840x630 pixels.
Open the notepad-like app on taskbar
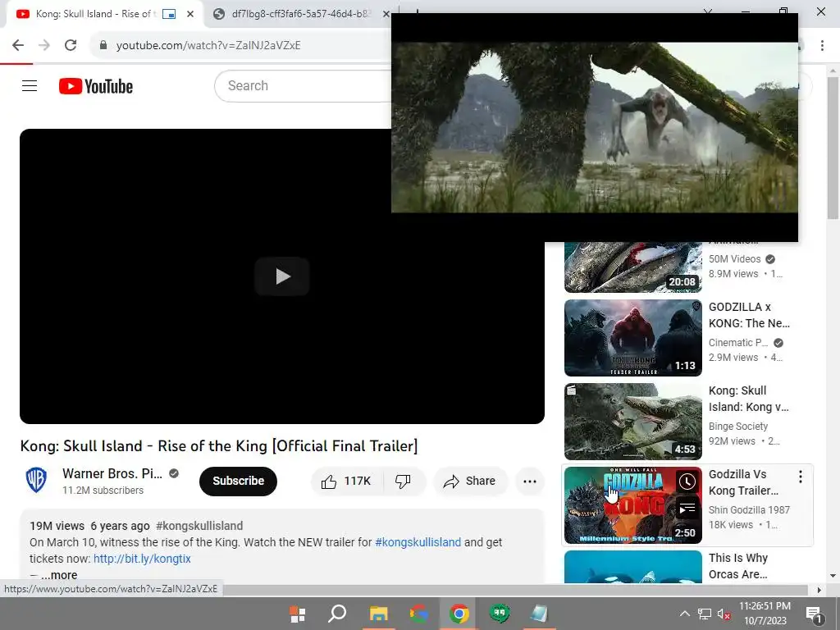click(539, 614)
